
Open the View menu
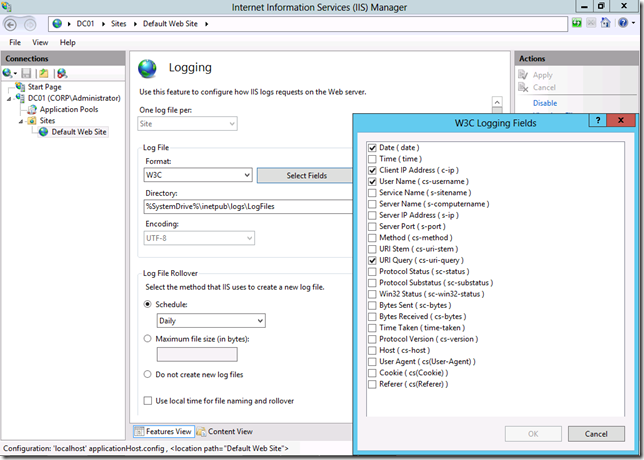[x=40, y=42]
